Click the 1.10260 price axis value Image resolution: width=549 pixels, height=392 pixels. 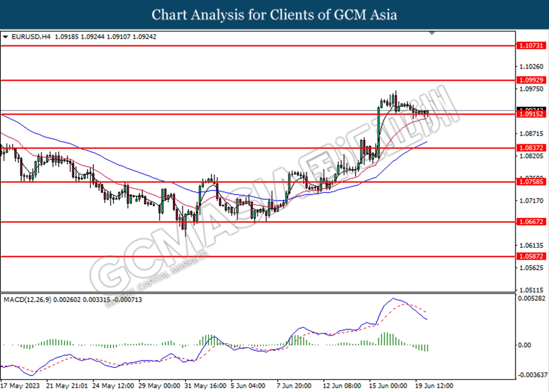[x=531, y=67]
